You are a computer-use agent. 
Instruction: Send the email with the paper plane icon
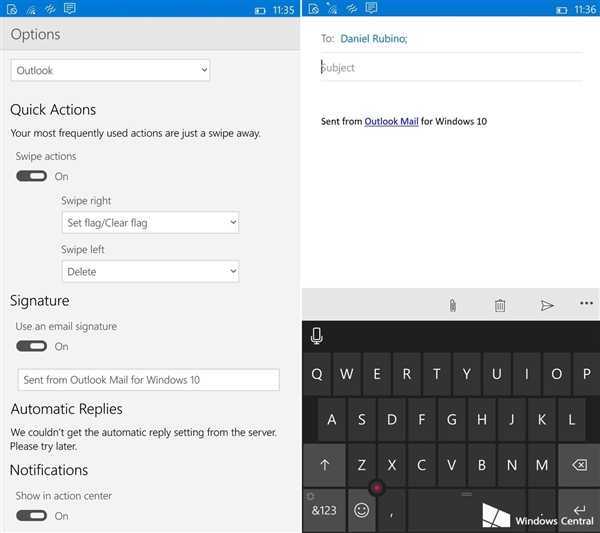(x=547, y=305)
